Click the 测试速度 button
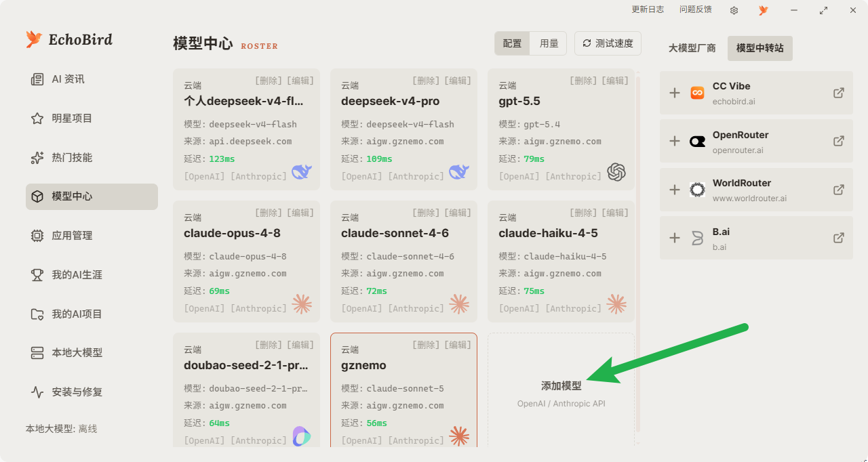This screenshot has height=462, width=868. click(x=608, y=43)
